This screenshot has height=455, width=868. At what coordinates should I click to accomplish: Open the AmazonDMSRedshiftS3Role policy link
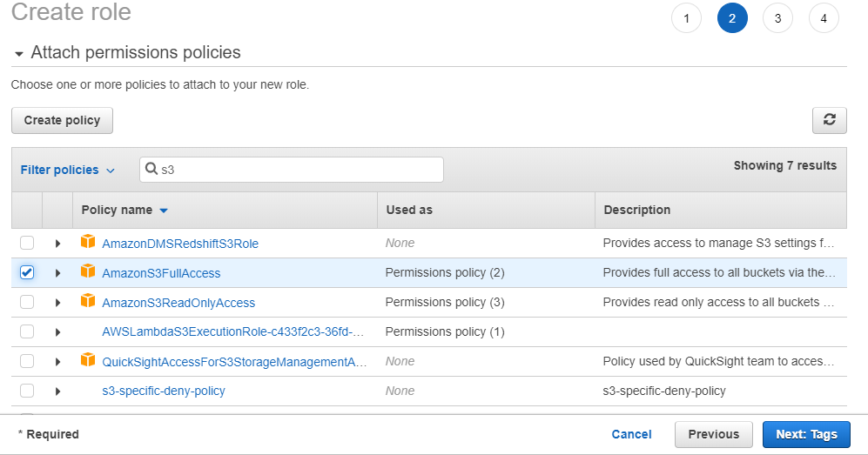(x=180, y=244)
